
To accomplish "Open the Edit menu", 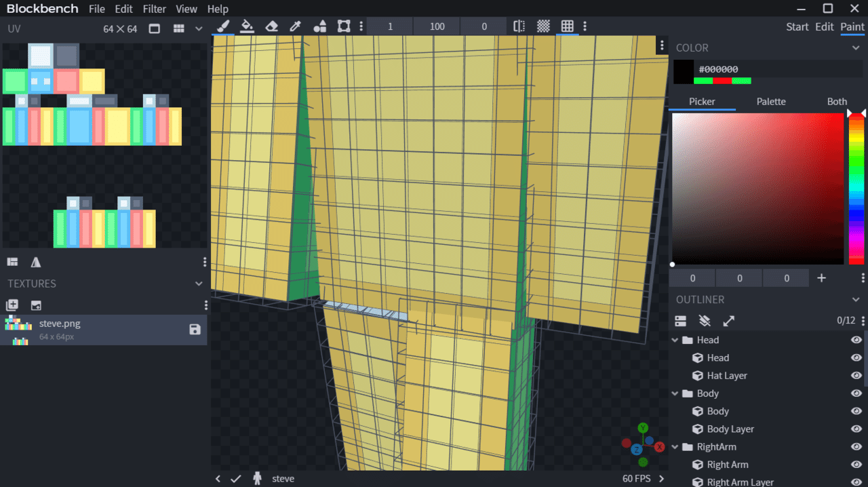I will (x=123, y=9).
